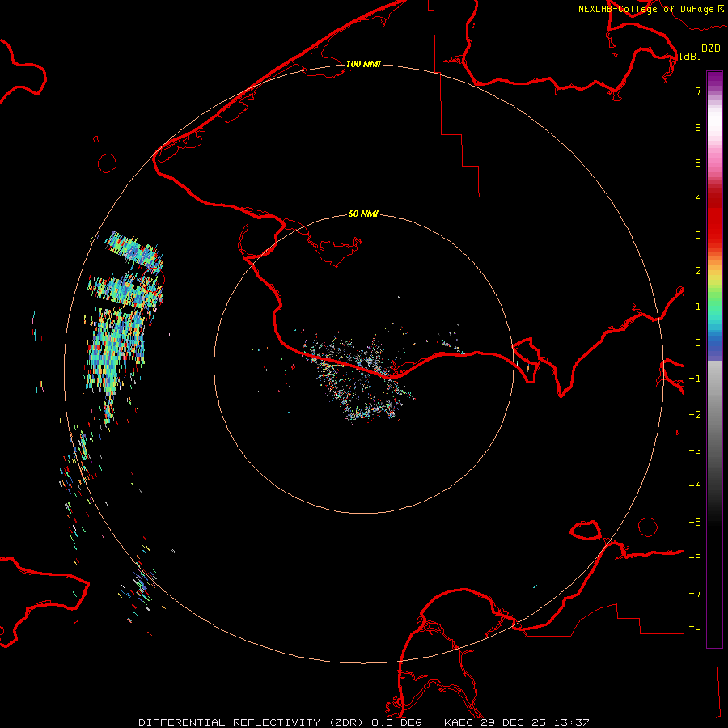Click the 3 value on the color scale
Image resolution: width=728 pixels, height=728 pixels.
click(698, 235)
